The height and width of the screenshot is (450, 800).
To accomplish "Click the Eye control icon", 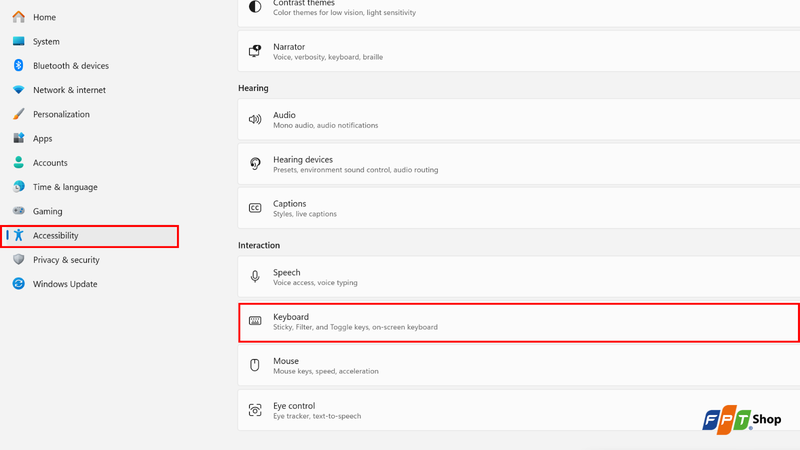I will point(255,410).
